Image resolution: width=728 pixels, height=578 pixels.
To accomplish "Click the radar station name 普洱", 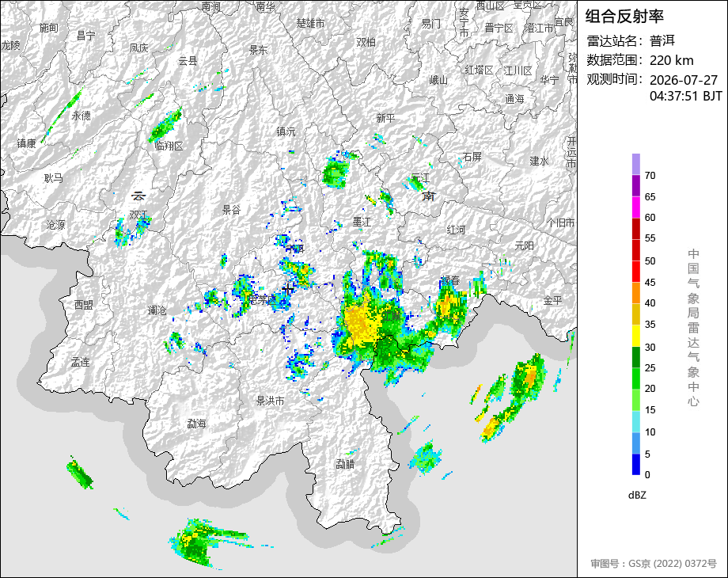I will (662, 41).
